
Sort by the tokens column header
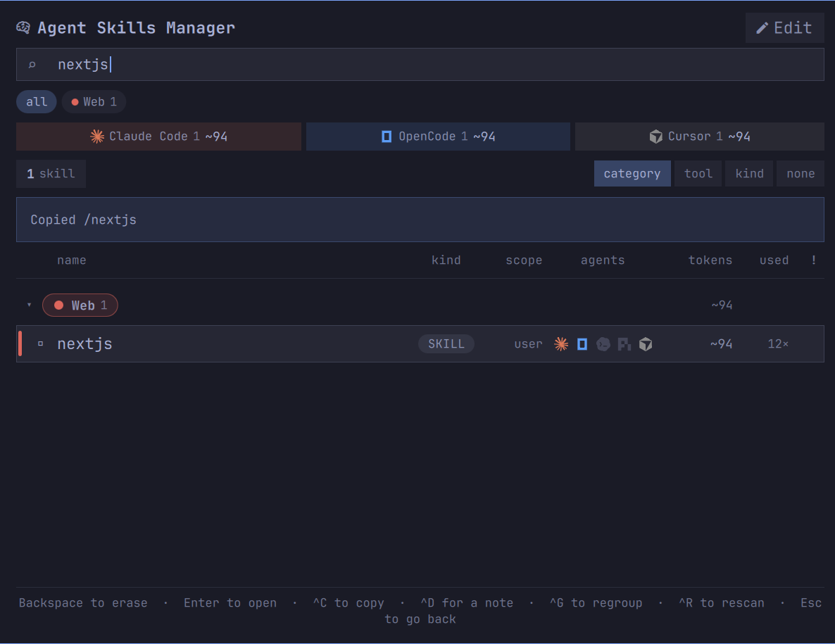click(x=710, y=260)
